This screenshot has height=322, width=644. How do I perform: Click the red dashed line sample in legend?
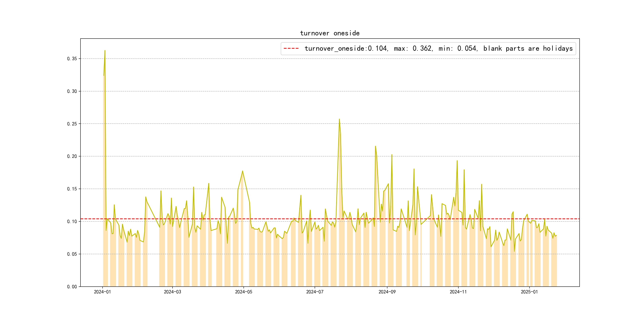(291, 48)
